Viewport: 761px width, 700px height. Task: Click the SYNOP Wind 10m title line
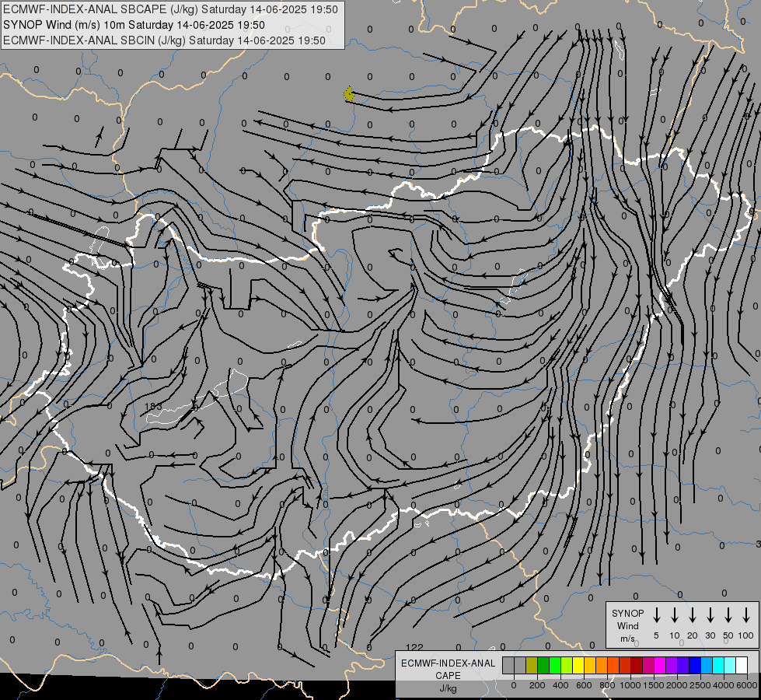tap(134, 25)
